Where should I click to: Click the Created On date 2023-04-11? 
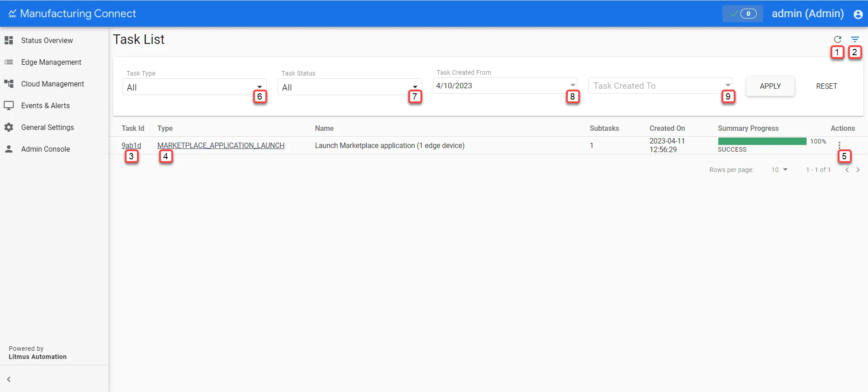click(667, 141)
